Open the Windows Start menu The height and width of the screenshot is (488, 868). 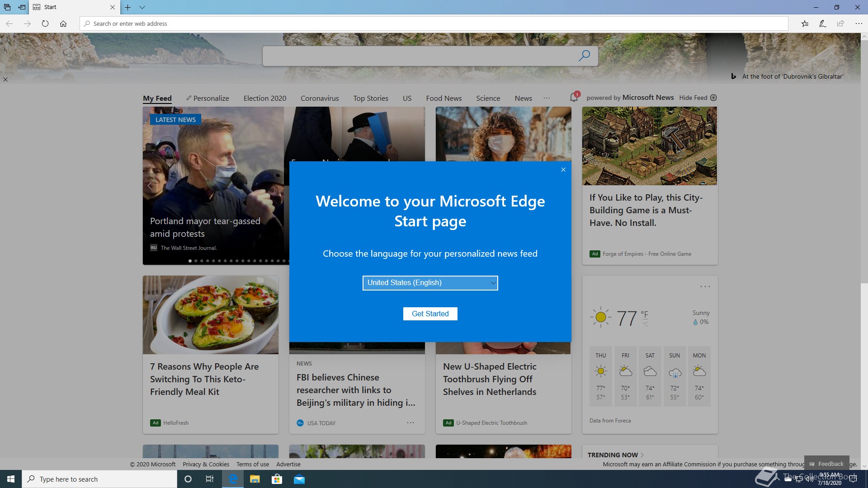11,479
